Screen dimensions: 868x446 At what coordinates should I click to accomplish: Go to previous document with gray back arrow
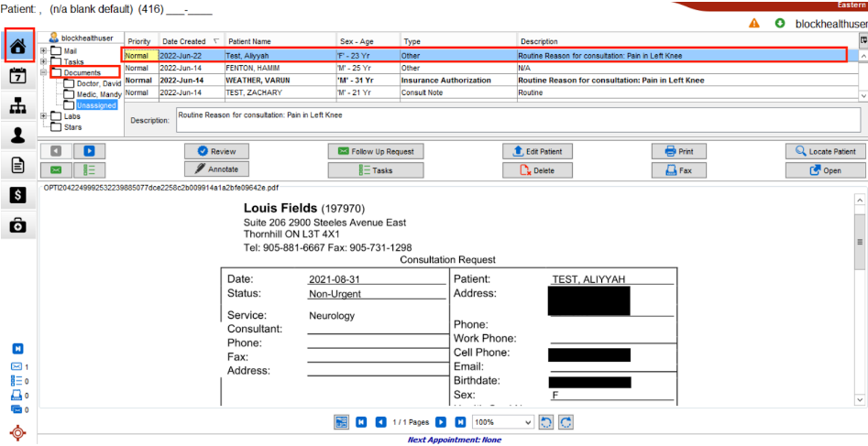click(x=57, y=152)
